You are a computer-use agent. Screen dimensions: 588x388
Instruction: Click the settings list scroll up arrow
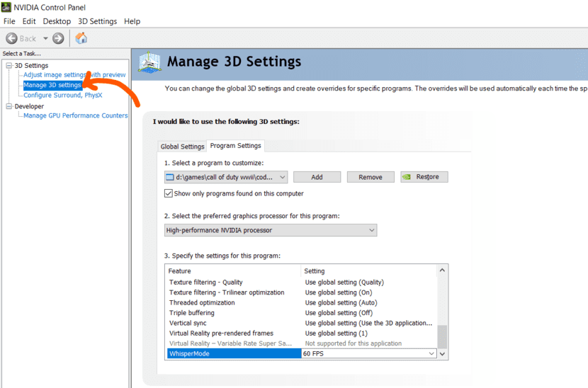pyautogui.click(x=442, y=270)
